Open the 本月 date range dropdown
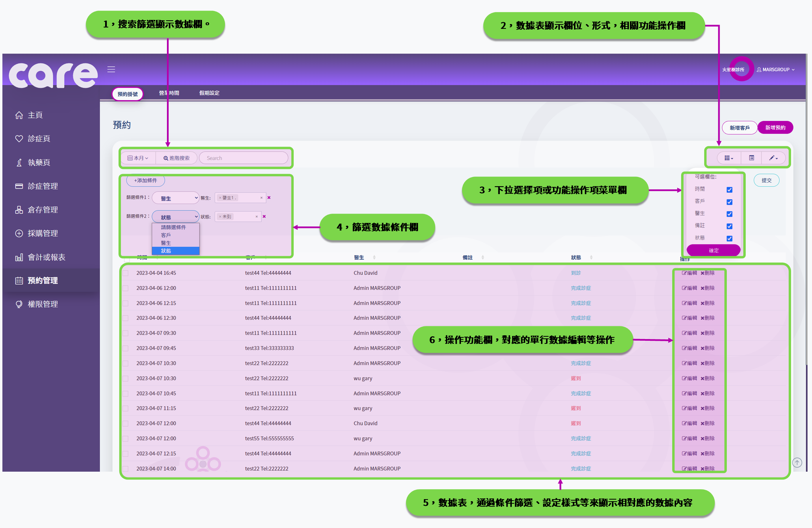 (x=138, y=158)
